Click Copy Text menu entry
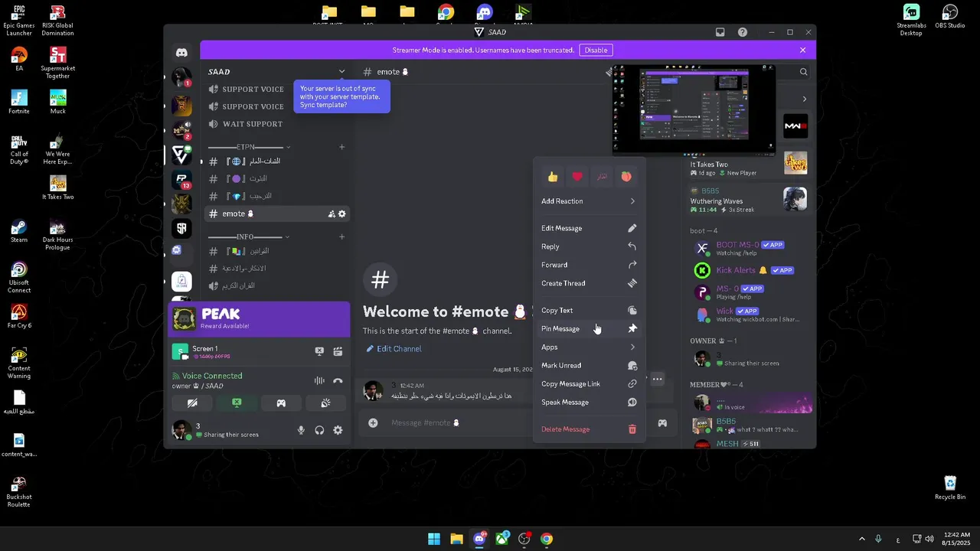 (589, 310)
